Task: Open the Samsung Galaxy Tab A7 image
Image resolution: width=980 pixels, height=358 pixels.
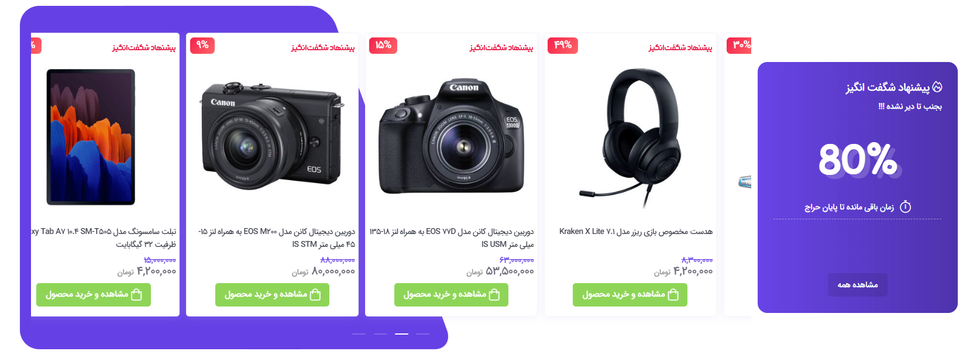Action: (91, 137)
